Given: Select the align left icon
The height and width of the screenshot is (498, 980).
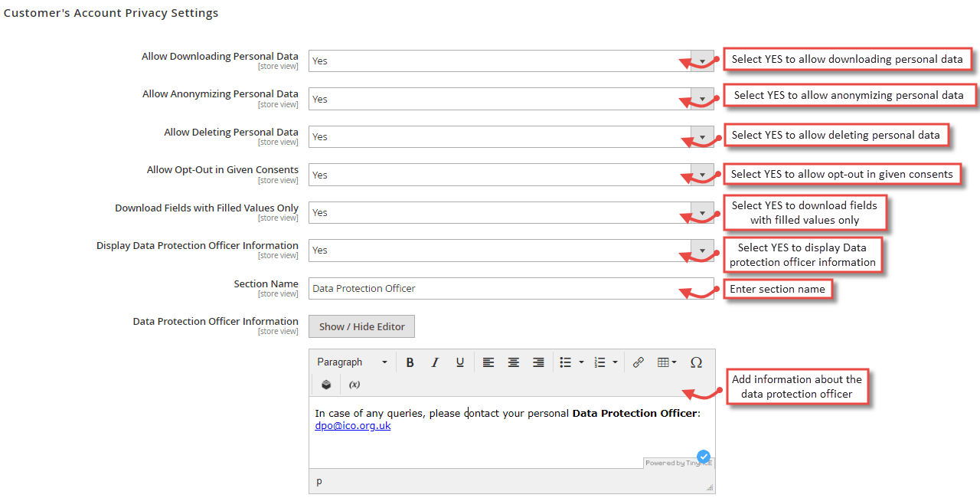Looking at the screenshot, I should pos(488,362).
